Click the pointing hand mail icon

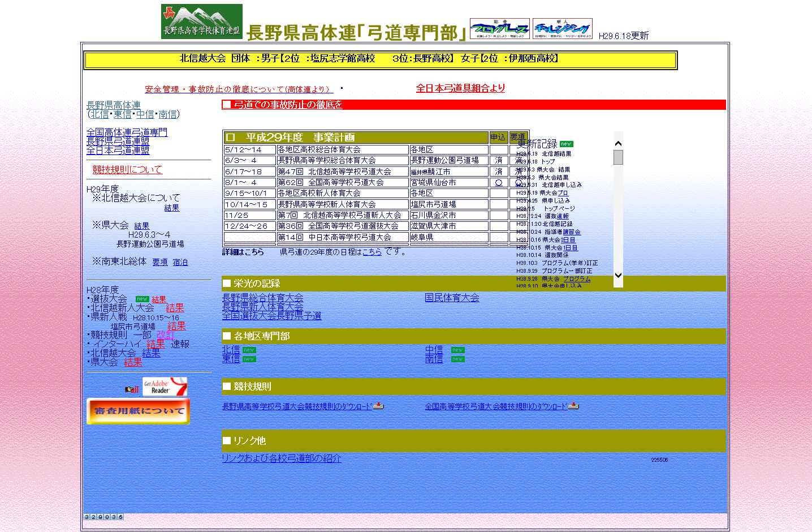pos(132,389)
